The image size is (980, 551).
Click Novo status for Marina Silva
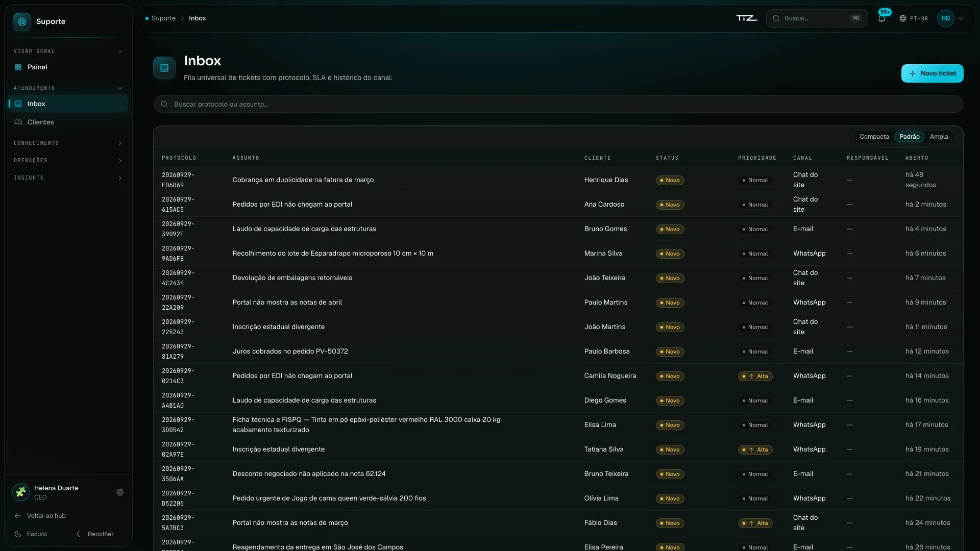670,254
